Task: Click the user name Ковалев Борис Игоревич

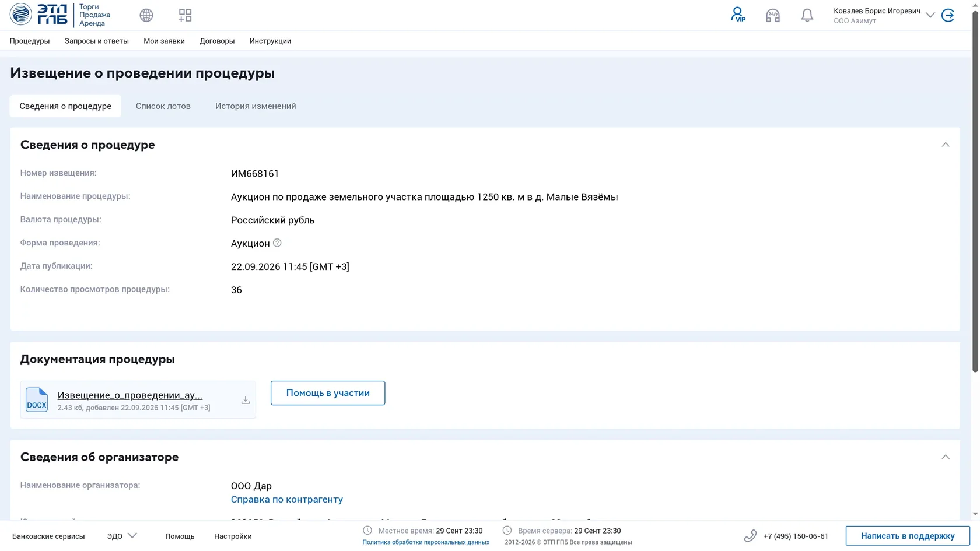Action: tap(877, 11)
